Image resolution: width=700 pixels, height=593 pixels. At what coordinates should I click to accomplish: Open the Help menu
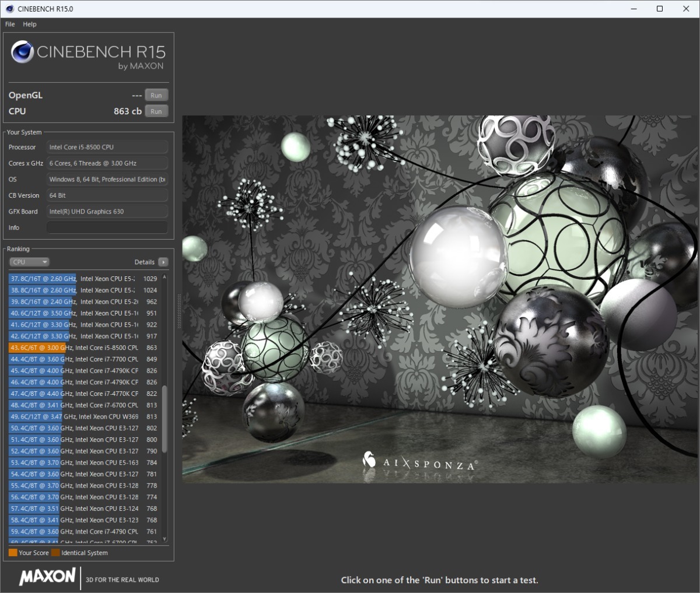[x=30, y=24]
